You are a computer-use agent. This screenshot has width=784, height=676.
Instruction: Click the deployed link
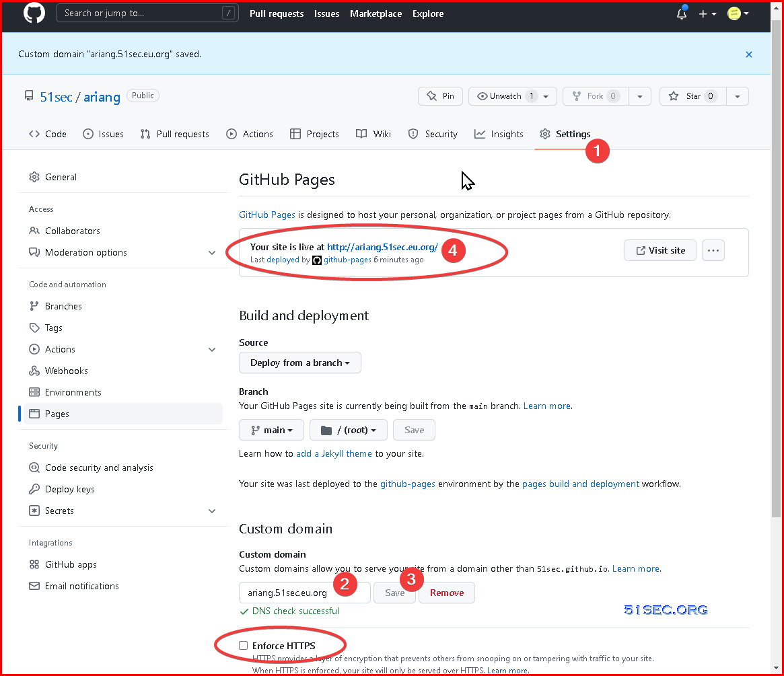[283, 260]
